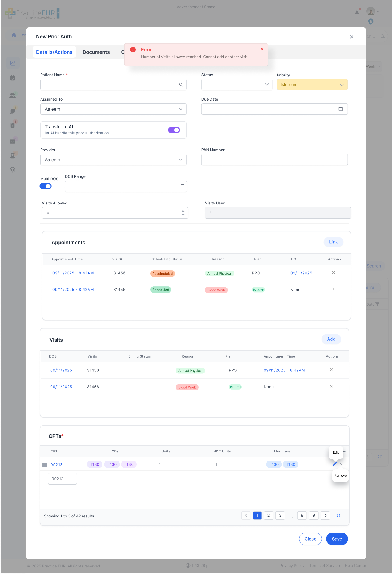Turn off the Multi DOS switch
392x574 pixels.
click(x=46, y=186)
